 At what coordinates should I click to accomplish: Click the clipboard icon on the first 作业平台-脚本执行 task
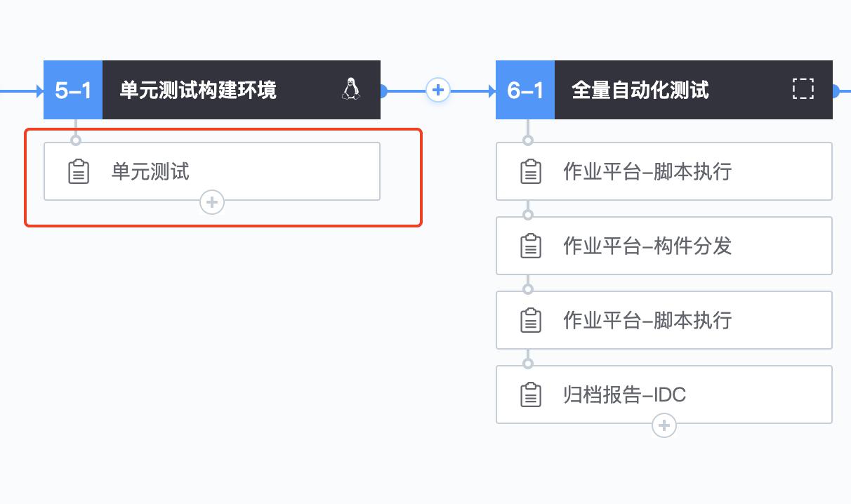click(x=532, y=171)
